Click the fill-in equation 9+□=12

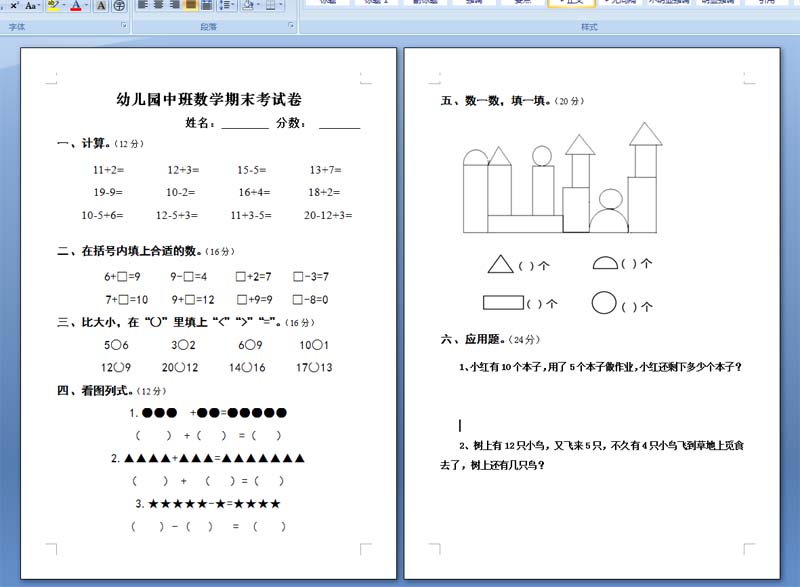193,299
